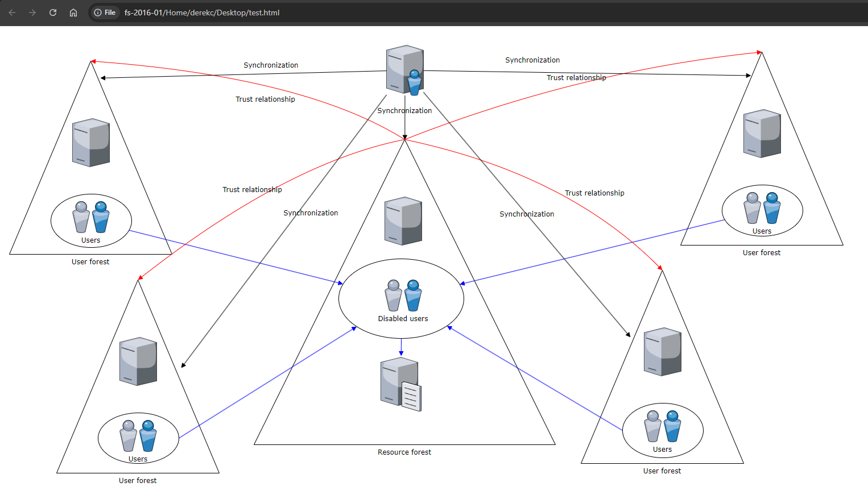Click the browser forward arrow button

[32, 13]
